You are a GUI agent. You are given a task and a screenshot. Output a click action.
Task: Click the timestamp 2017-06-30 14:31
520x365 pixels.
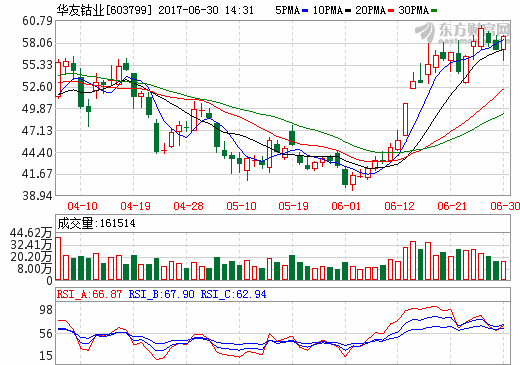click(x=206, y=10)
